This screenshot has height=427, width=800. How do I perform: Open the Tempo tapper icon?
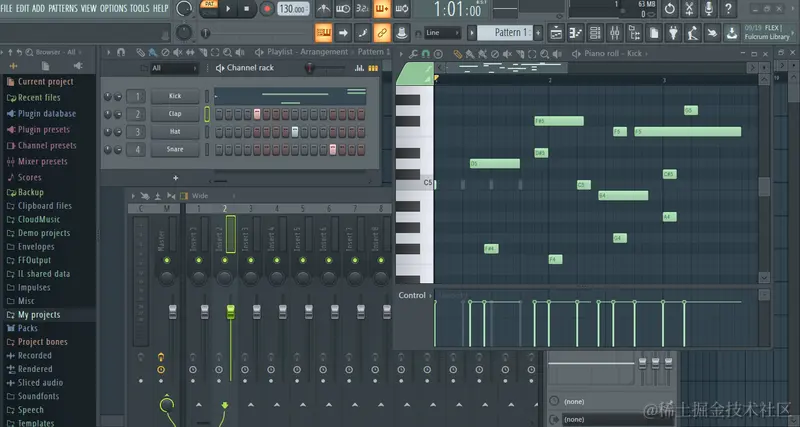click(693, 33)
